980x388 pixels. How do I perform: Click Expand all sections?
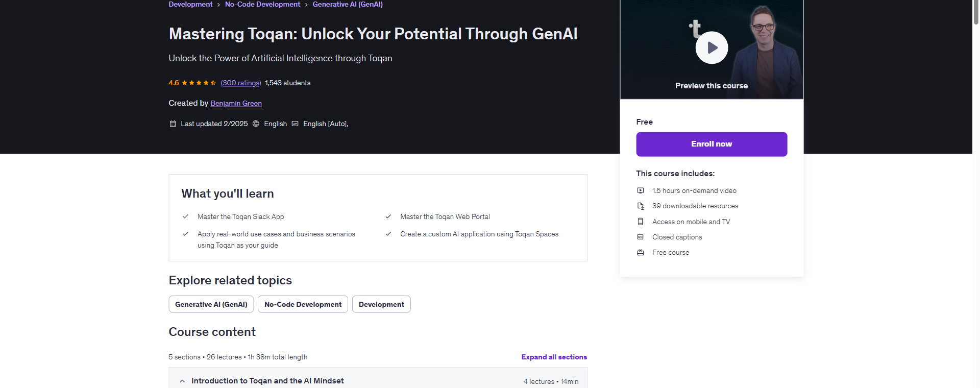coord(554,357)
